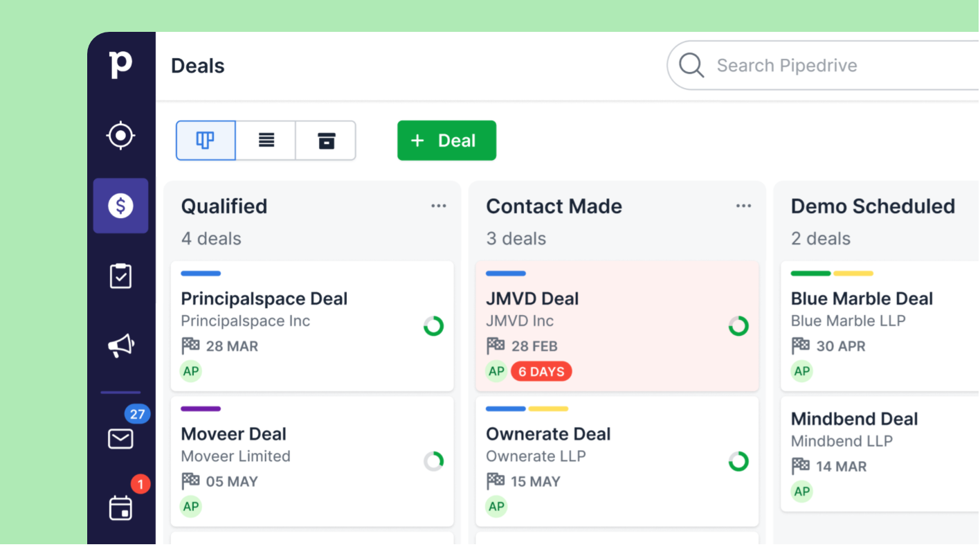Viewport: 980px width, 547px height.
Task: Click the Contact Made stage header
Action: [554, 206]
